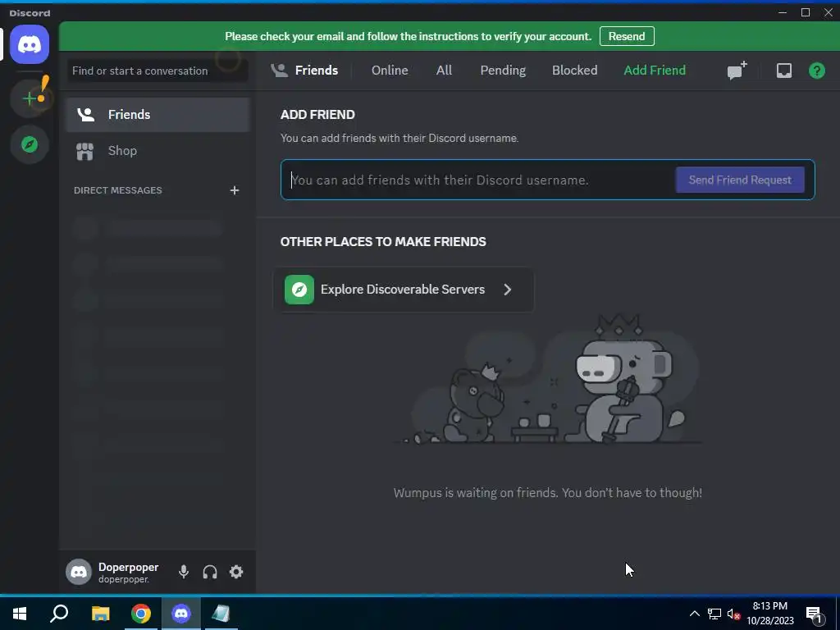840x630 pixels.
Task: Click the green compass icon on Explore card
Action: point(299,290)
